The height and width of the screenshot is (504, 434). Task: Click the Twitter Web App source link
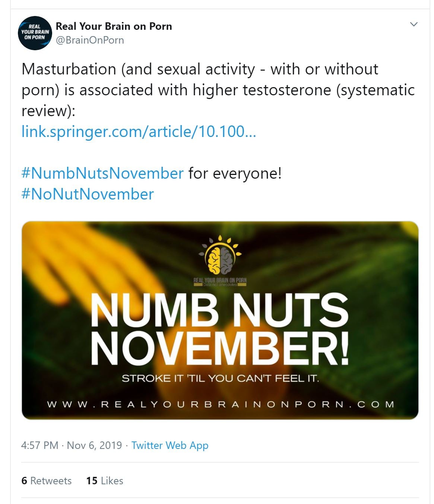pos(170,445)
